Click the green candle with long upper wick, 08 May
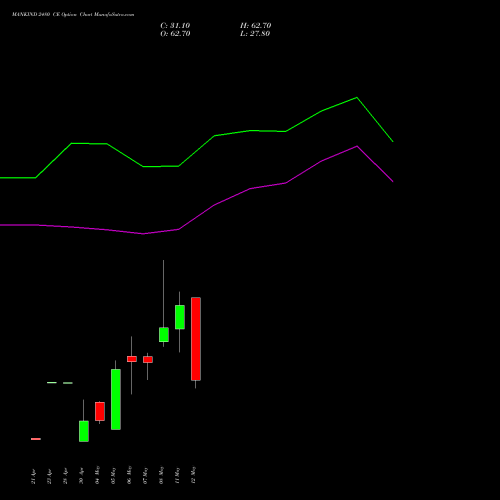Screen dimensions: 500x500 click(x=164, y=335)
